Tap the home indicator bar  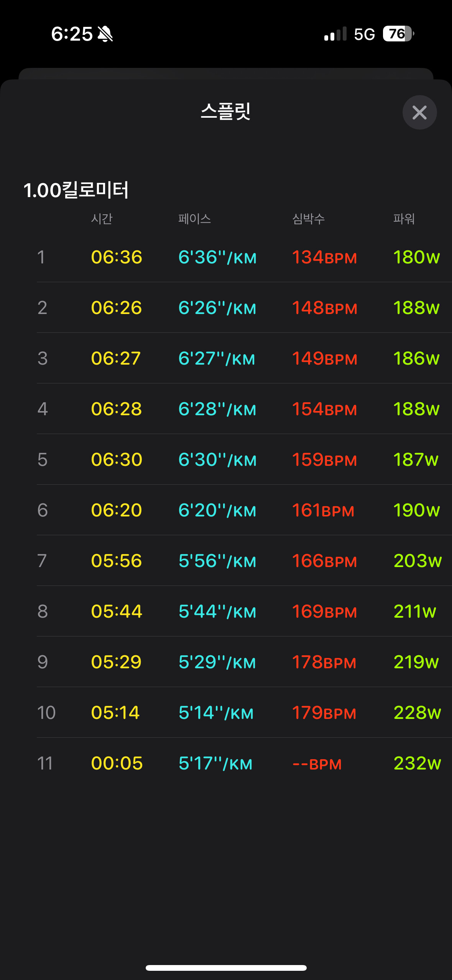pyautogui.click(x=226, y=968)
